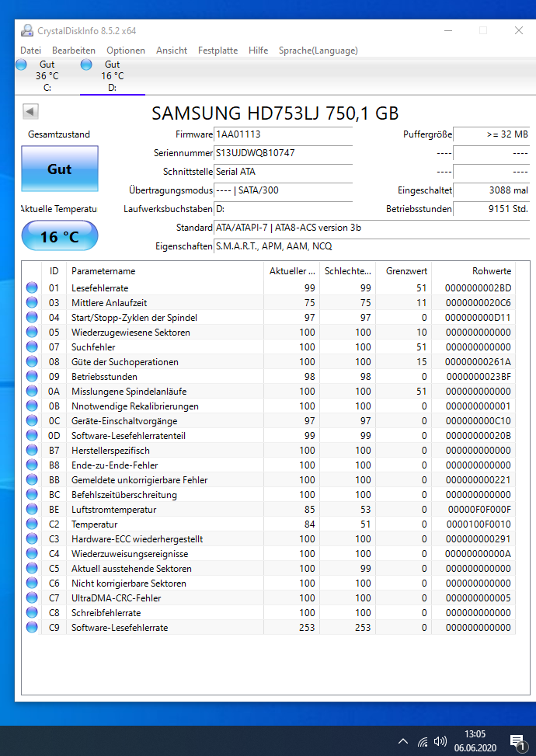Viewport: 536px width, 756px height.
Task: Select the D: drive tab
Action: (113, 75)
